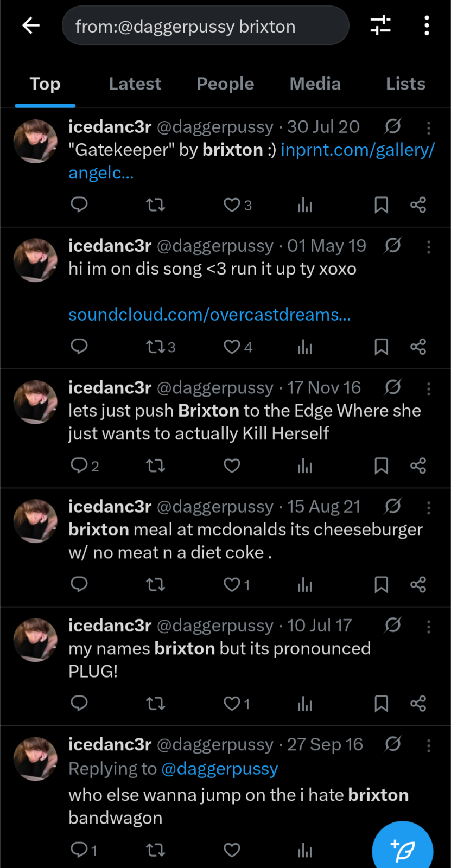Open the inprnt.com gallery link

click(357, 150)
